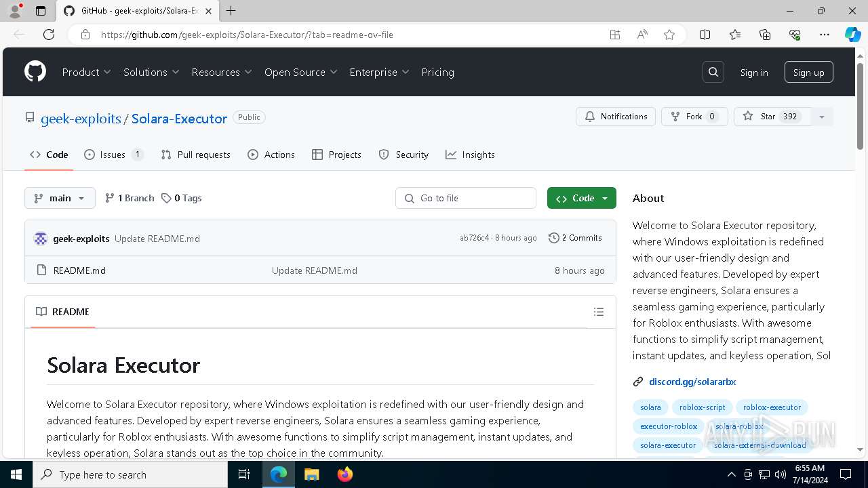Screen dimensions: 868x488
Task: Expand the Product menu
Action: (x=87, y=72)
